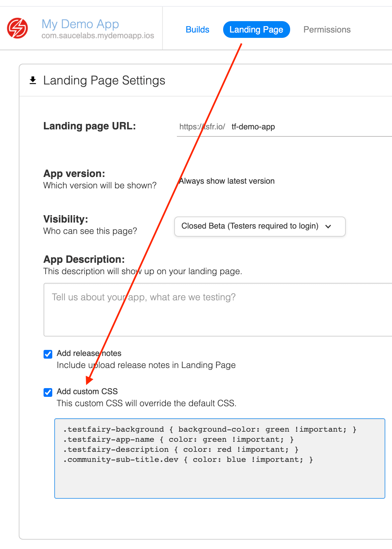The width and height of the screenshot is (392, 549).
Task: Disable the Add custom CSS checkbox
Action: tap(48, 392)
